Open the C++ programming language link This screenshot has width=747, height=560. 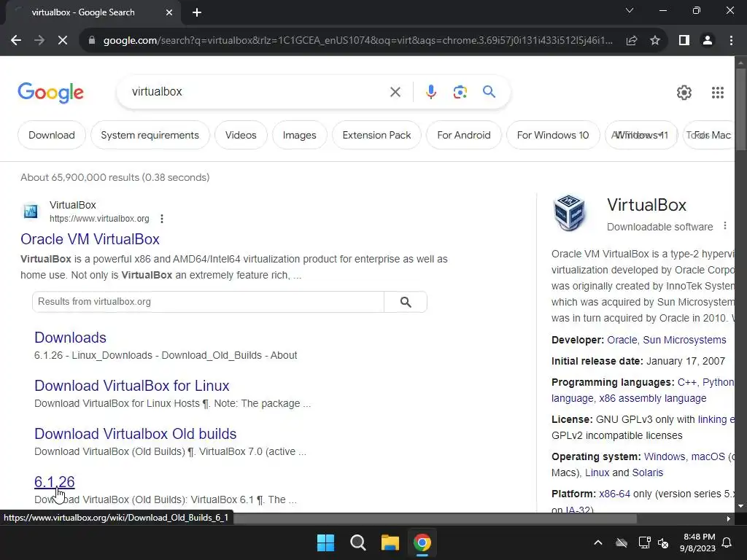(686, 382)
